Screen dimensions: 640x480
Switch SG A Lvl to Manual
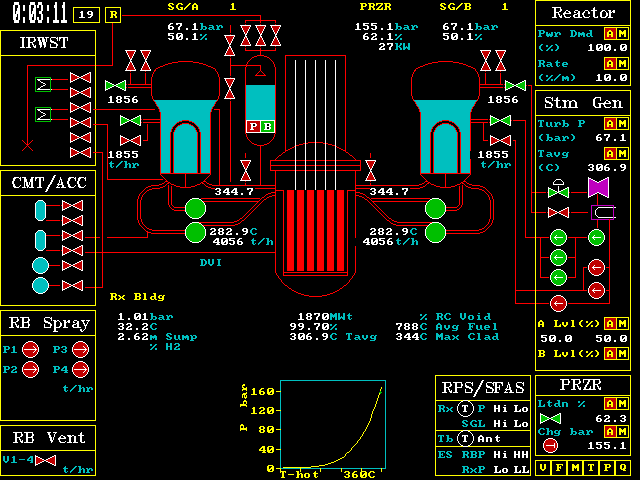622,324
